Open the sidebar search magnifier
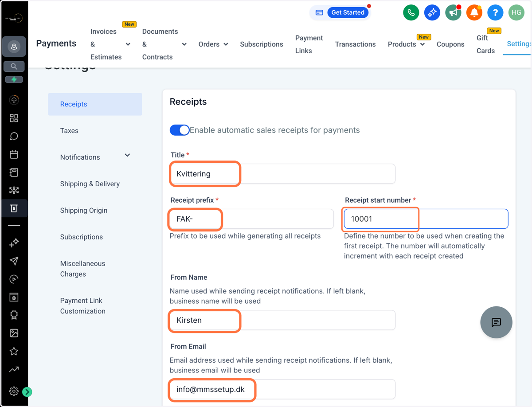The width and height of the screenshot is (532, 407). click(14, 67)
